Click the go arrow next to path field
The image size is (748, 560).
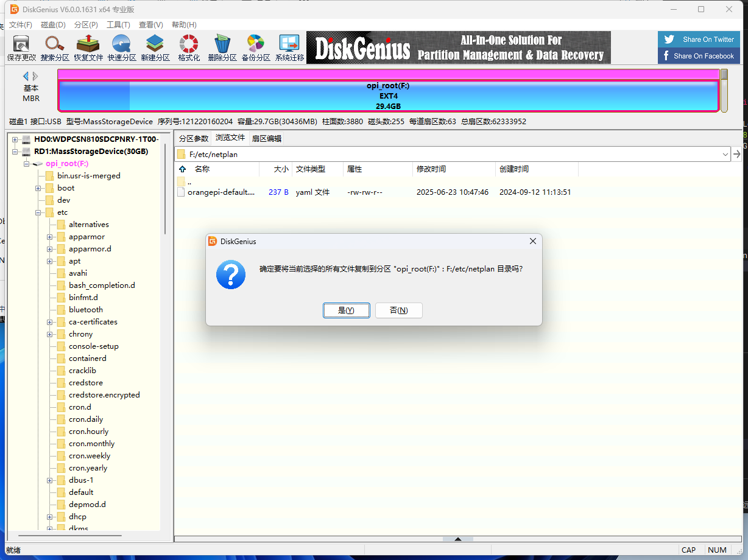[x=736, y=154]
